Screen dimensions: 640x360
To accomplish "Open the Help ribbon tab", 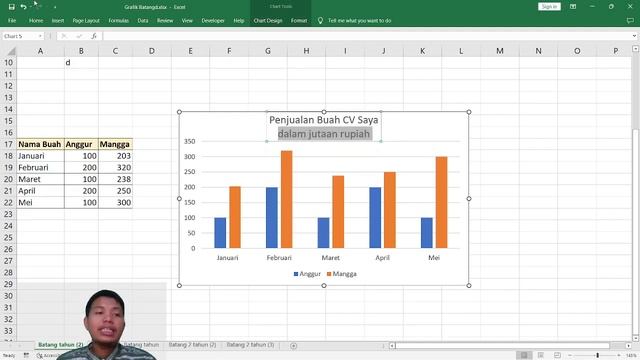I will tap(239, 20).
